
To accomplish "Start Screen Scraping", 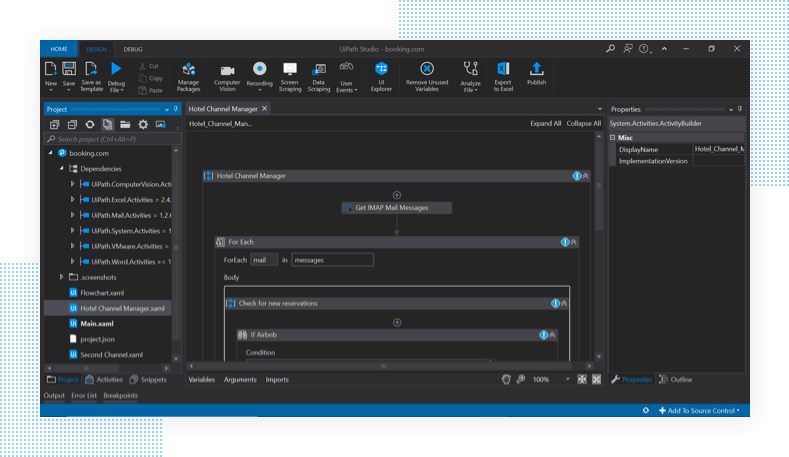I will pyautogui.click(x=290, y=77).
